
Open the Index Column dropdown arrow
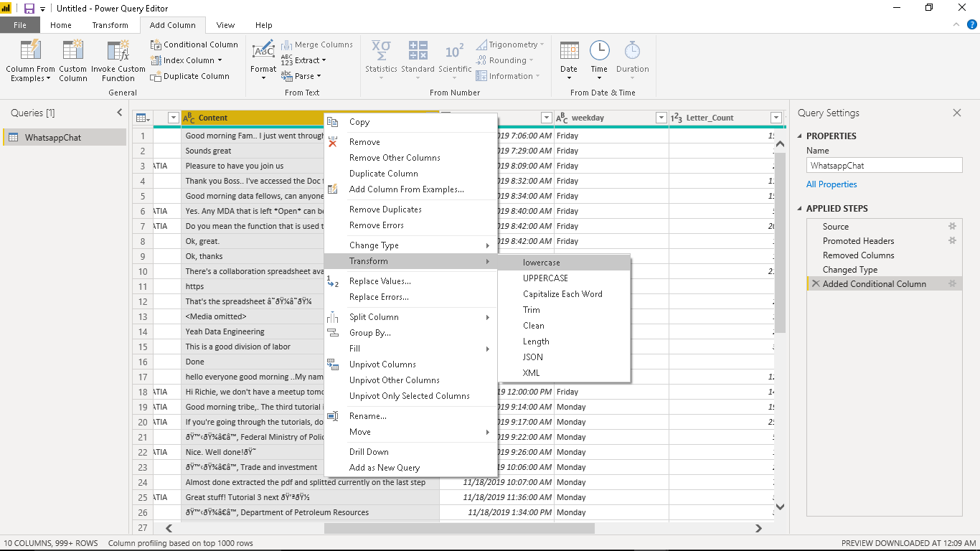(x=220, y=60)
